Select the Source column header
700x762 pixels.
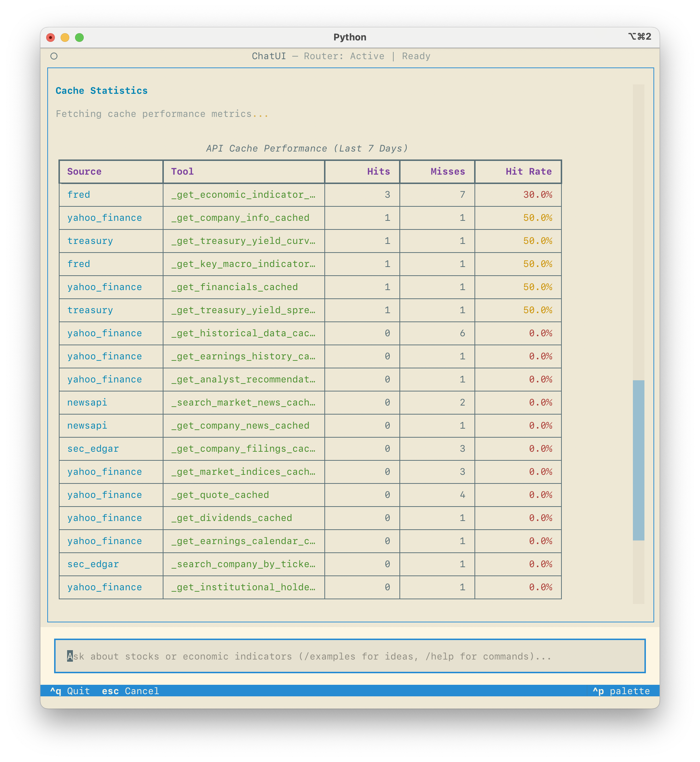84,172
